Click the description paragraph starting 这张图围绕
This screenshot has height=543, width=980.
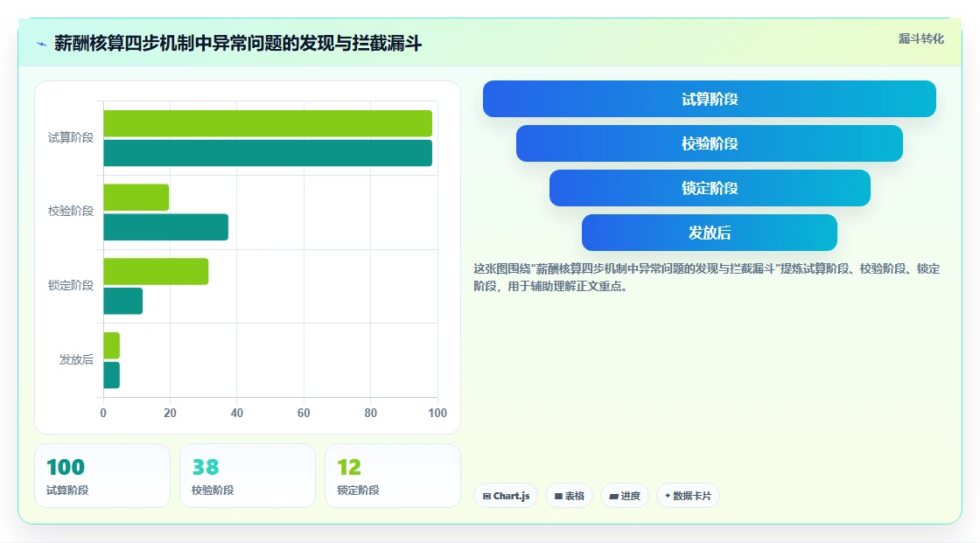coord(706,277)
